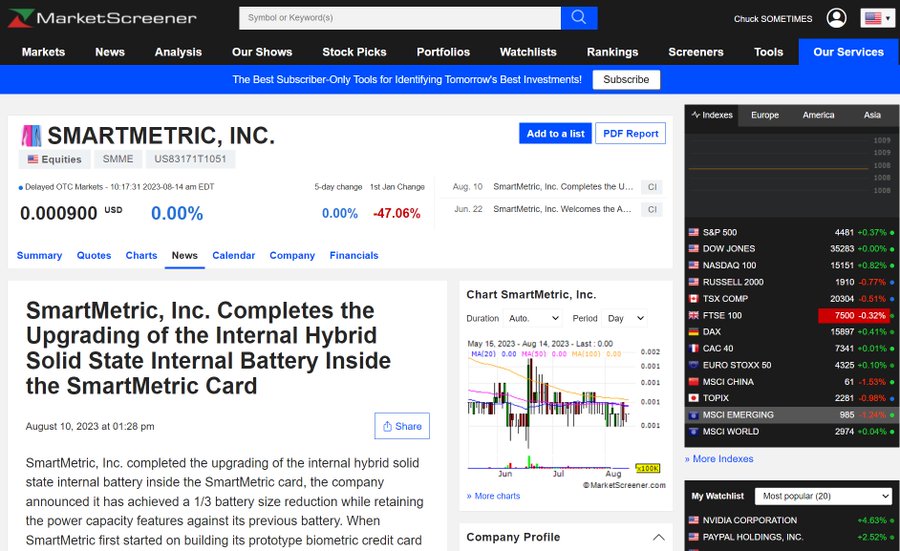Open the Our Services menu
The width and height of the screenshot is (900, 551).
click(x=848, y=52)
